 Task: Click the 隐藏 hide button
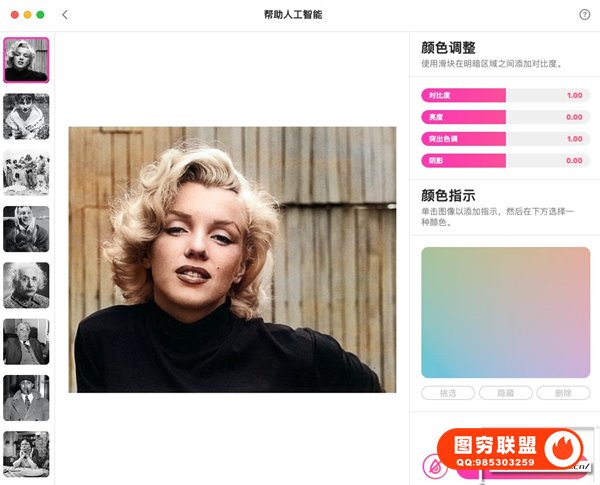tap(505, 393)
